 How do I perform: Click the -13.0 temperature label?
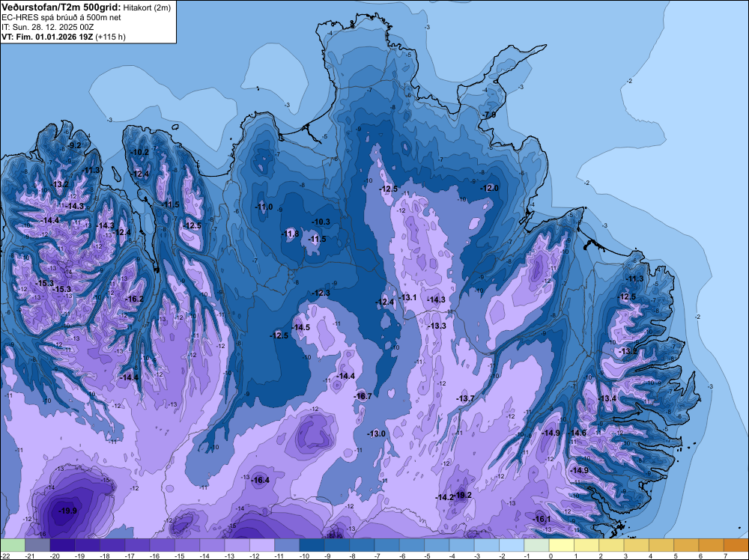[x=377, y=433]
